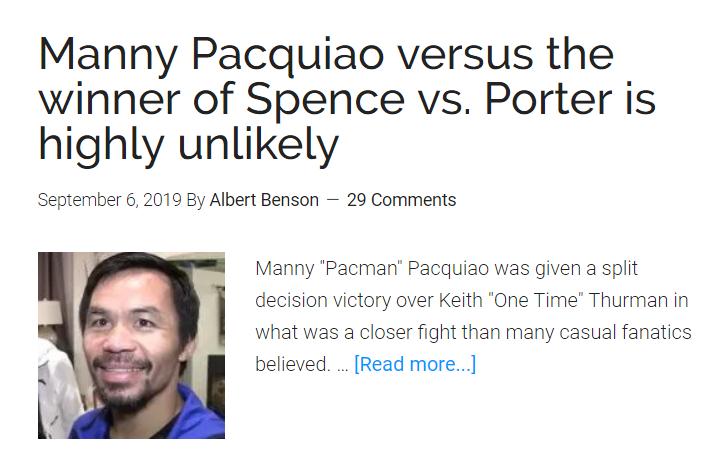
Task: Open the Manny Pacquiao versus Spence-Porter winner headline
Action: tap(347, 99)
